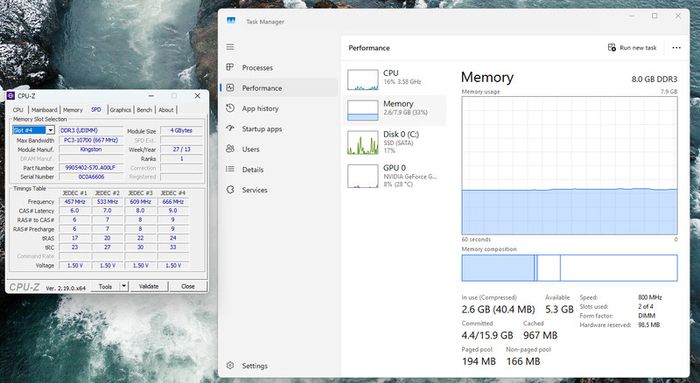The image size is (700, 383).
Task: Click the Users people icon
Action: point(230,149)
